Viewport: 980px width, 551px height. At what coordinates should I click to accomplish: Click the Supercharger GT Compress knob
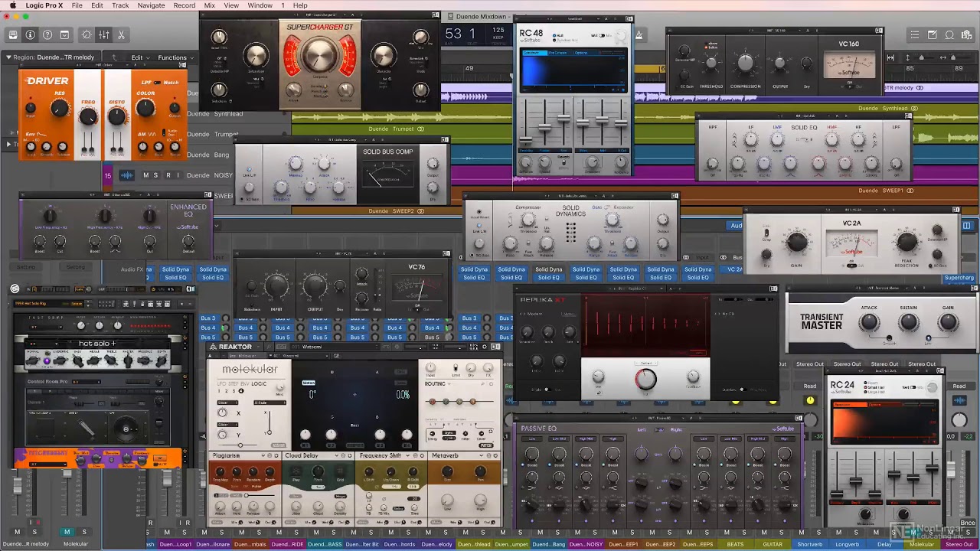[318, 55]
